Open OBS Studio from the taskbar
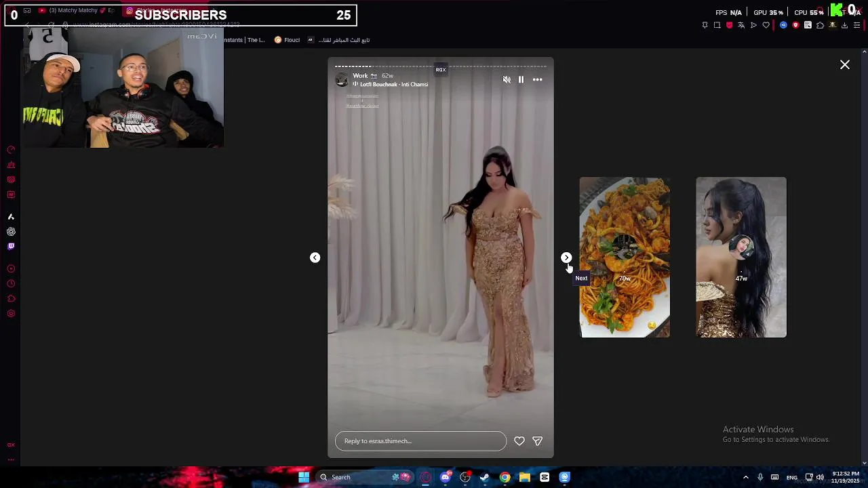Screen dimensions: 868x488 [x=465, y=477]
